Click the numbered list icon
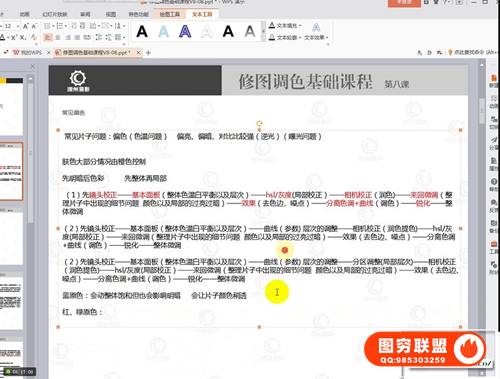The image size is (500, 379). [60, 26]
